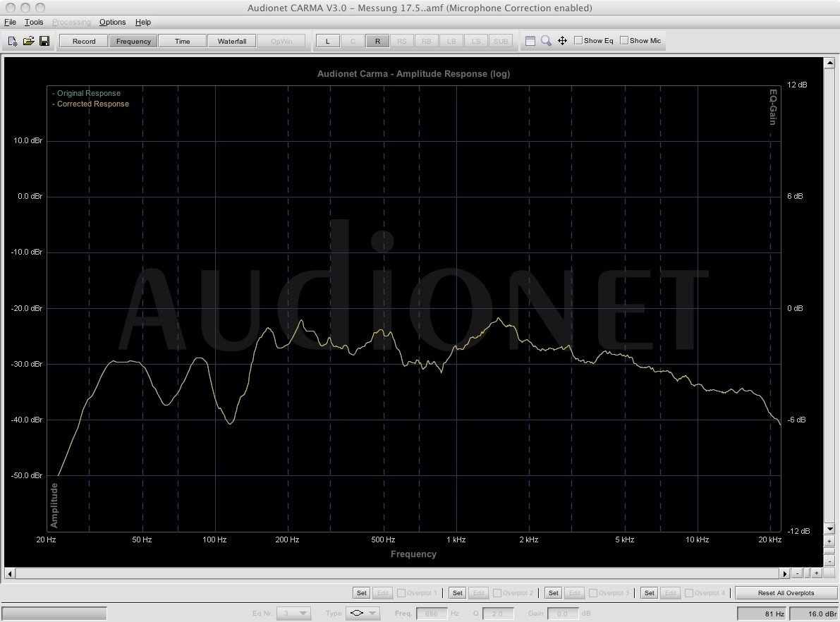The height and width of the screenshot is (622, 840).
Task: Click vertical zoom plus button
Action: (x=829, y=541)
